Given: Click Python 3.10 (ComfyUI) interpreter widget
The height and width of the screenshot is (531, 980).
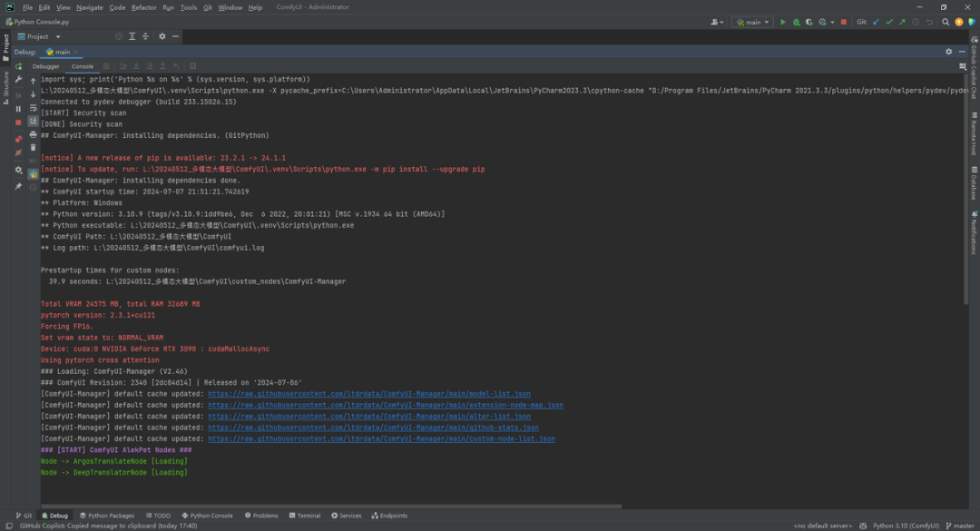Looking at the screenshot, I should [906, 526].
